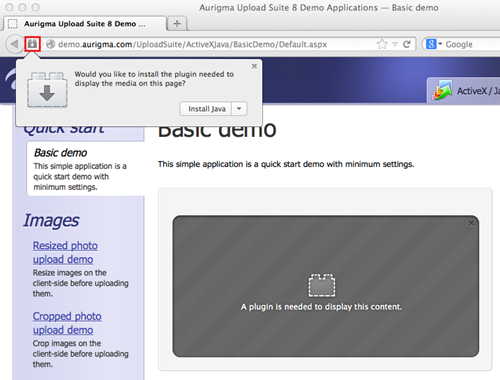
Task: Select the Basic demo sidebar item
Action: [x=86, y=169]
